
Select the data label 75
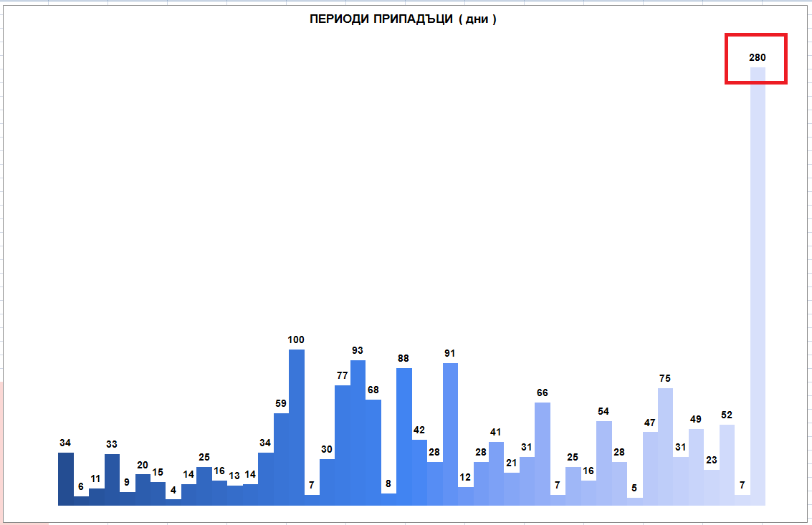point(665,378)
